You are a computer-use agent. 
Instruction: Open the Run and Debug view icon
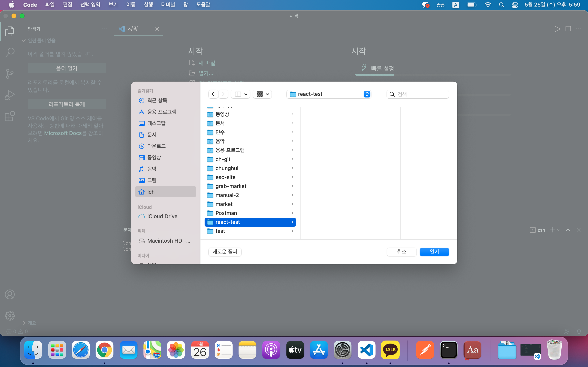pyautogui.click(x=9, y=95)
